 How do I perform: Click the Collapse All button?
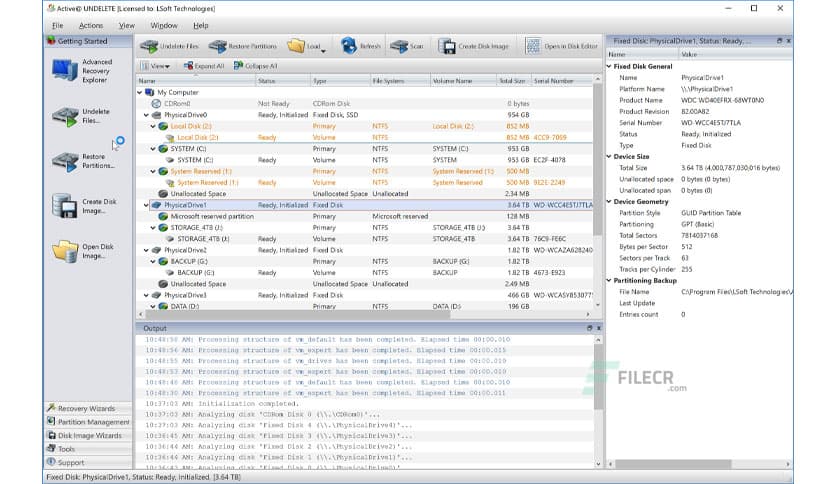point(255,66)
